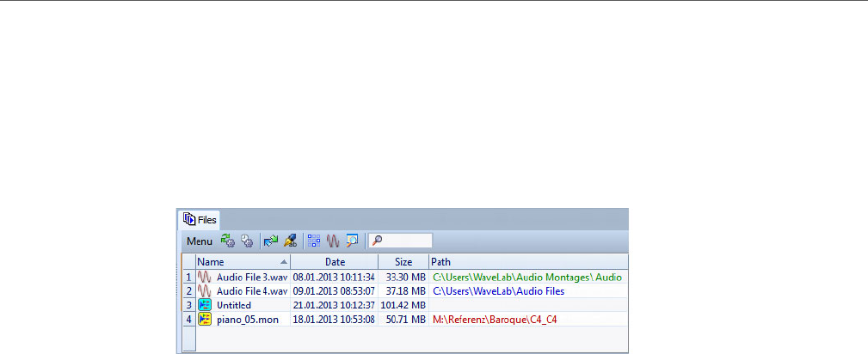Select row number 2 header
Image resolution: width=868 pixels, height=354 pixels.
click(x=189, y=291)
